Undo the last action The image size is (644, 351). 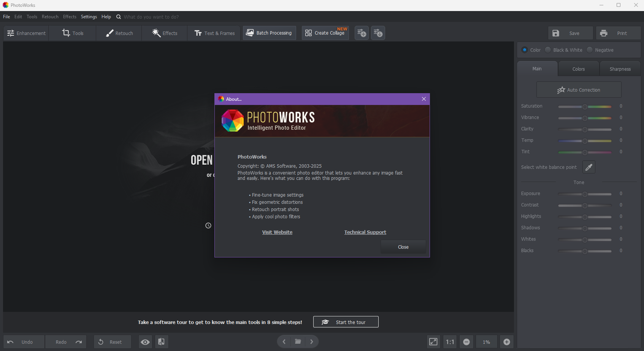click(x=24, y=342)
